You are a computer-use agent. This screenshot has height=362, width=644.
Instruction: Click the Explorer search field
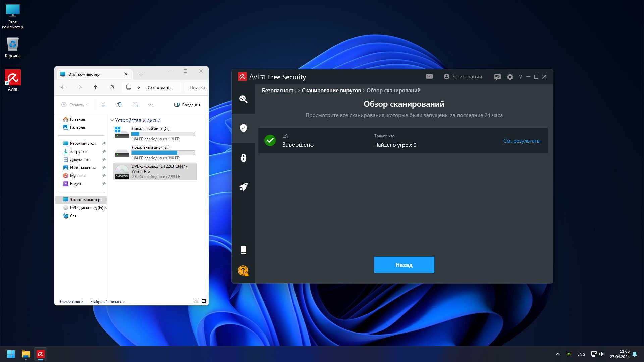coord(198,87)
